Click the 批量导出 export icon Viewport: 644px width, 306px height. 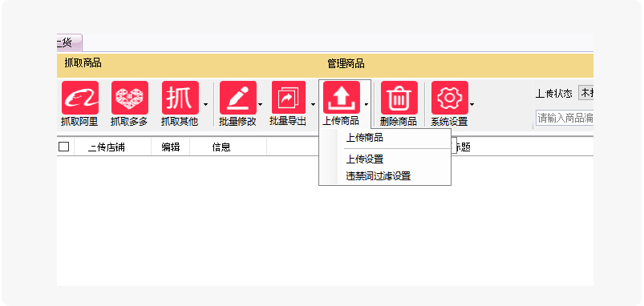(289, 98)
